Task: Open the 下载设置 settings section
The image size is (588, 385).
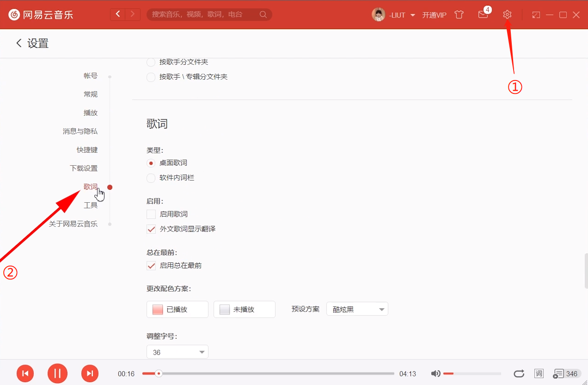Action: click(84, 168)
